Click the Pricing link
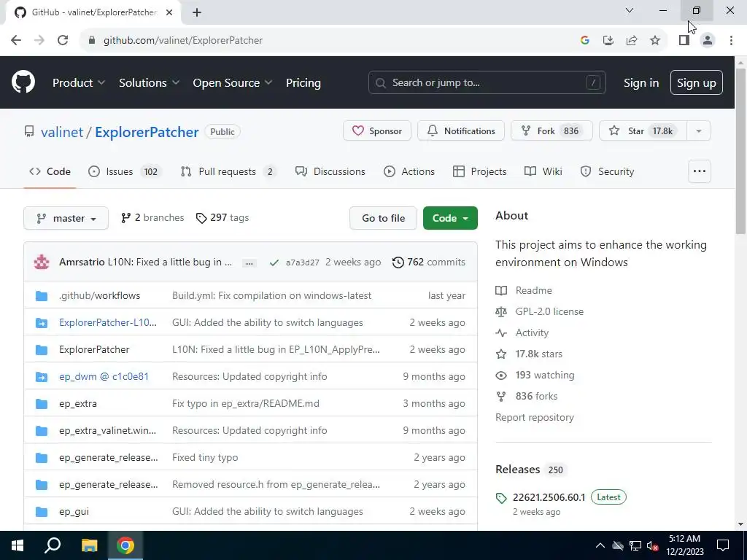 (x=303, y=83)
